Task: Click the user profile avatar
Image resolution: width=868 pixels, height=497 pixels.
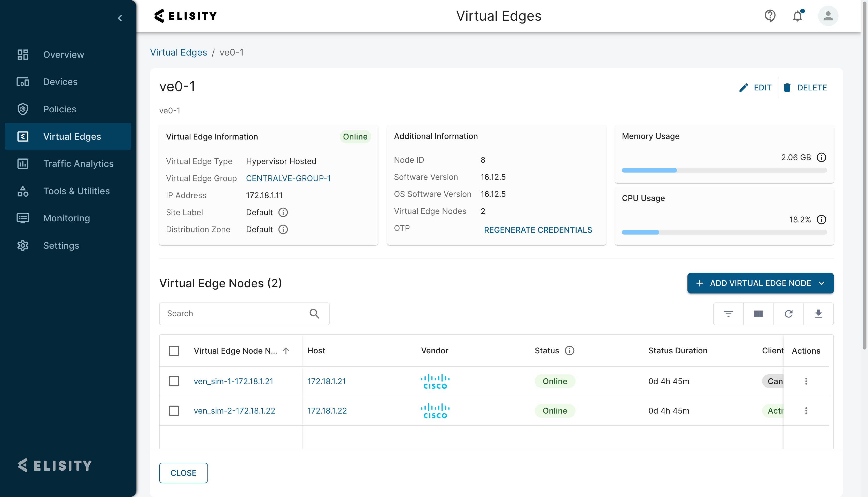Action: pyautogui.click(x=828, y=16)
